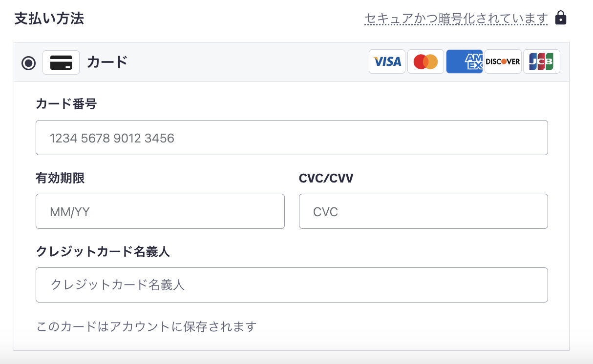The image size is (593, 364).
Task: Click the MM/YY expiry date field
Action: [x=160, y=211]
